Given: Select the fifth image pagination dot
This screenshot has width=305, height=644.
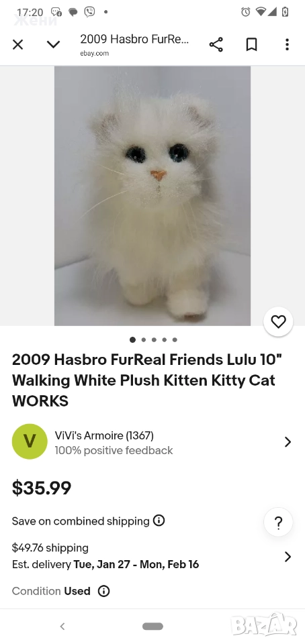Looking at the screenshot, I should click(x=175, y=339).
